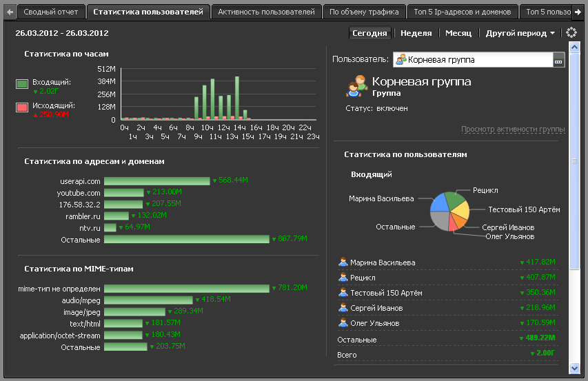Viewport: 588px width, 381px height.
Task: Click the user icon beside Рецикл
Action: pyautogui.click(x=343, y=278)
